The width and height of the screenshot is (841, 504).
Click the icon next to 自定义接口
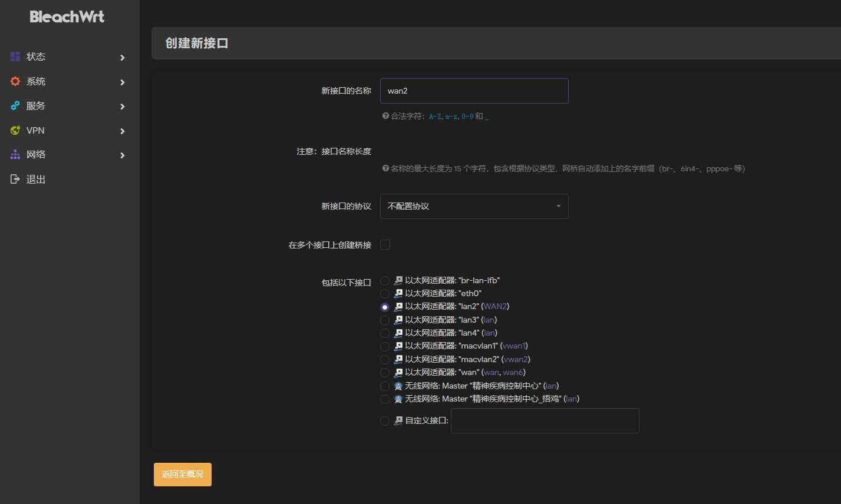coord(398,420)
